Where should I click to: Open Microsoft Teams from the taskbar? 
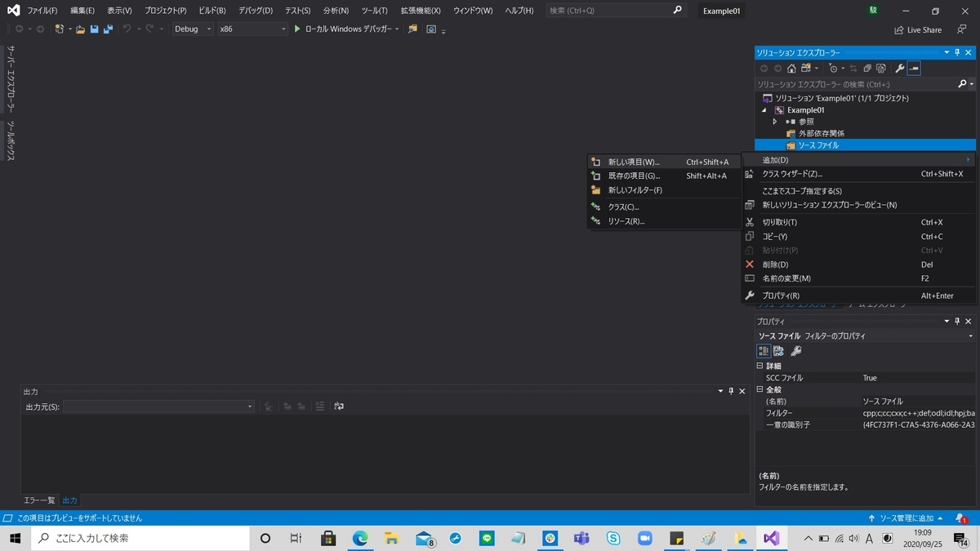[x=581, y=538]
